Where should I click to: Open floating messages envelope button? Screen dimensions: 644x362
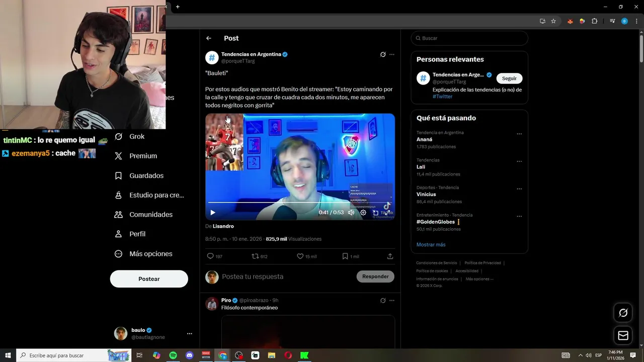623,335
